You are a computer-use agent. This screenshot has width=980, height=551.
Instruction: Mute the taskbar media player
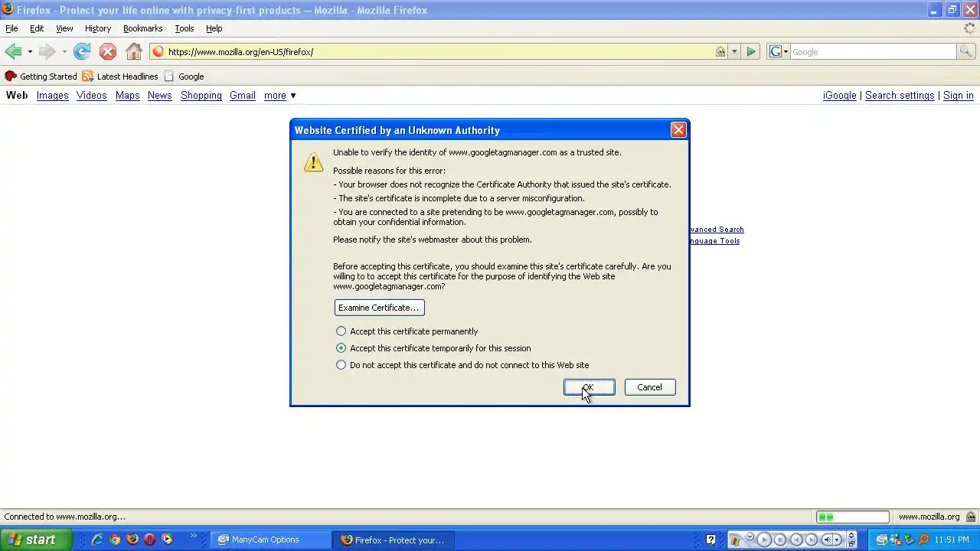point(828,540)
